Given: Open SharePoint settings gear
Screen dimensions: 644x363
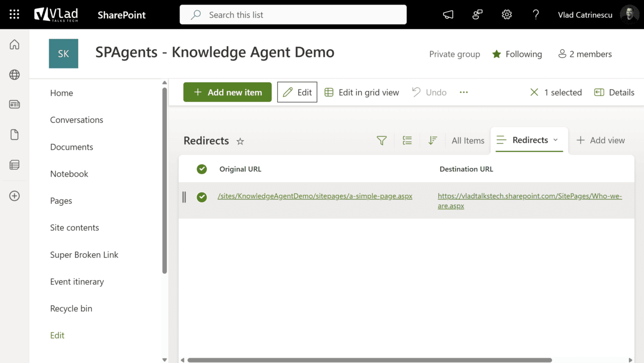Looking at the screenshot, I should (x=507, y=15).
